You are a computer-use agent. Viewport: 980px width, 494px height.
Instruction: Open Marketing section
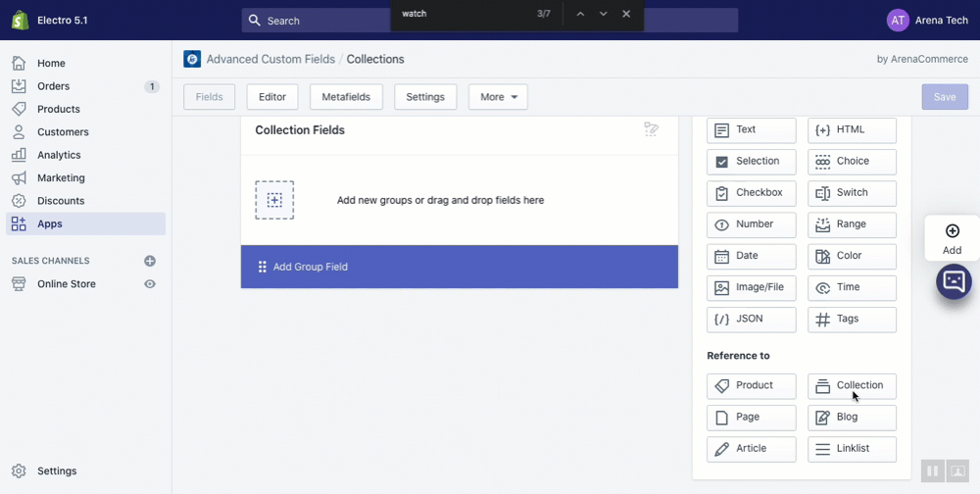coord(85,177)
